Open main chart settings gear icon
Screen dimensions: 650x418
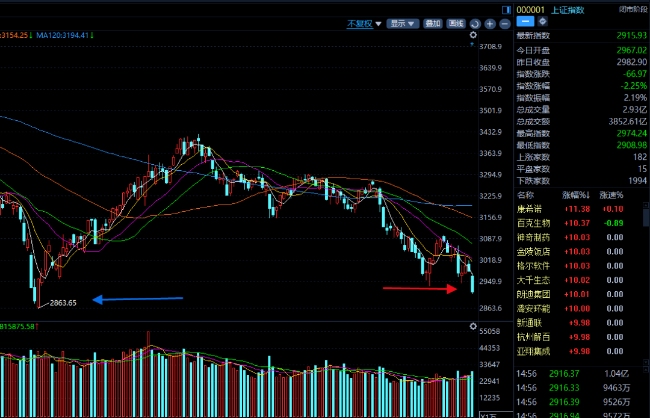click(x=472, y=36)
